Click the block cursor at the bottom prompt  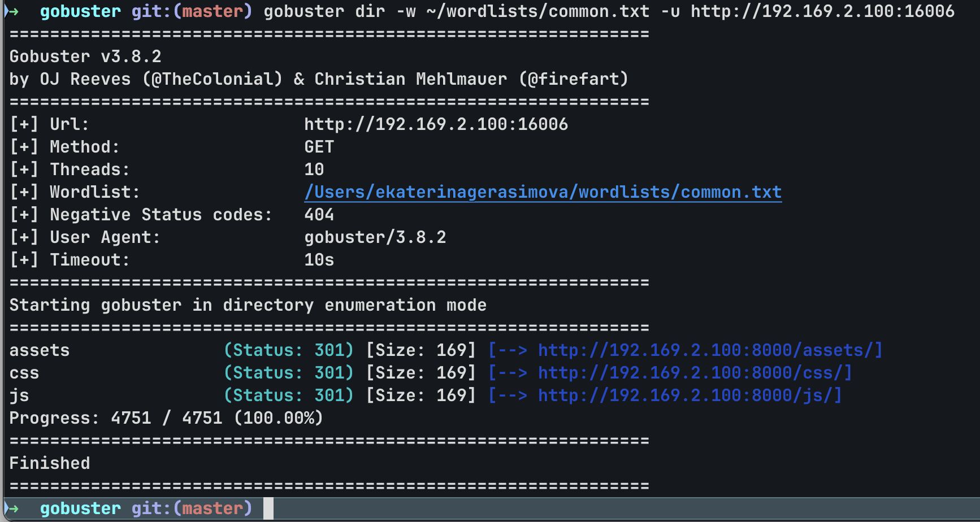[x=268, y=508]
